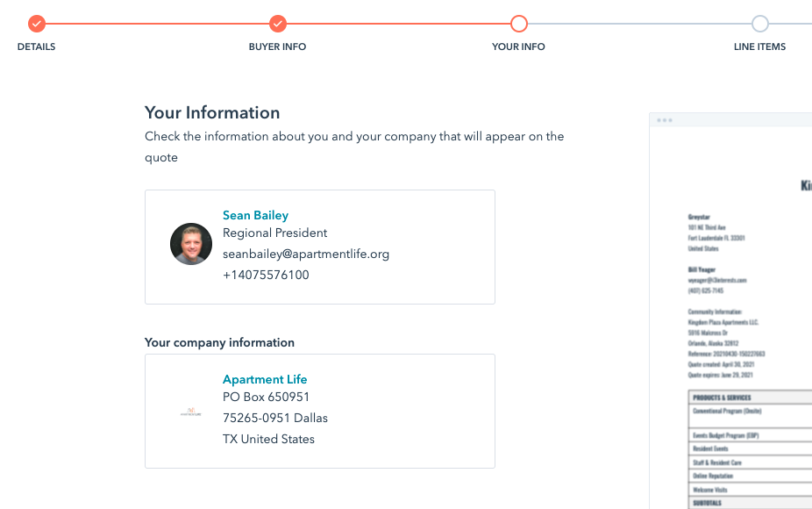Click Bill Yeager in the quote preview

pyautogui.click(x=702, y=269)
